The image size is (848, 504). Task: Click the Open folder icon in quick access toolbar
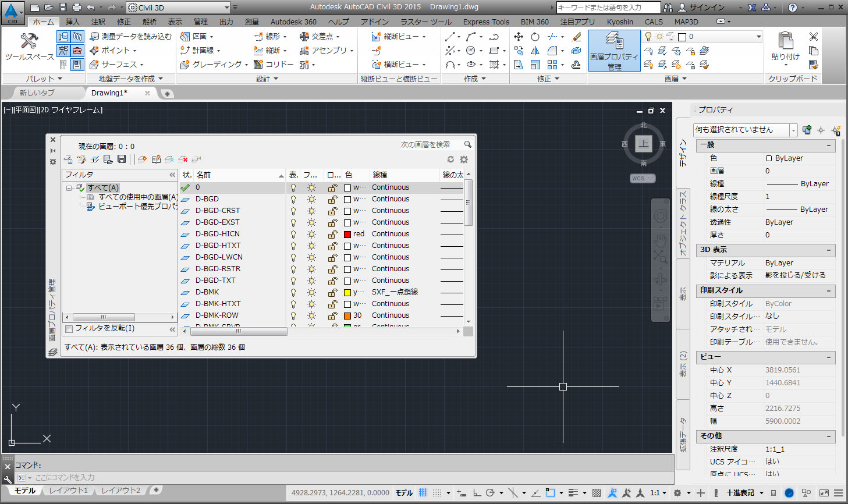coord(49,8)
